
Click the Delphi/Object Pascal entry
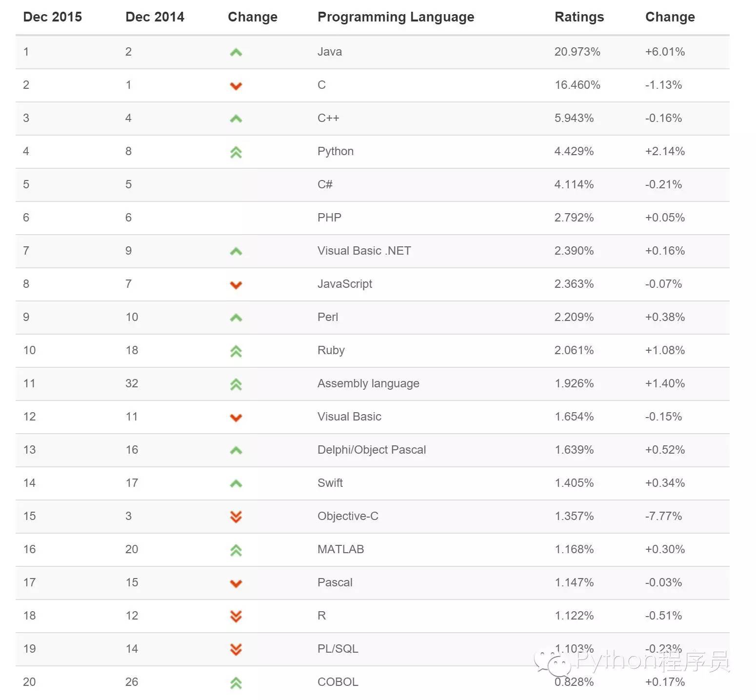pyautogui.click(x=372, y=450)
